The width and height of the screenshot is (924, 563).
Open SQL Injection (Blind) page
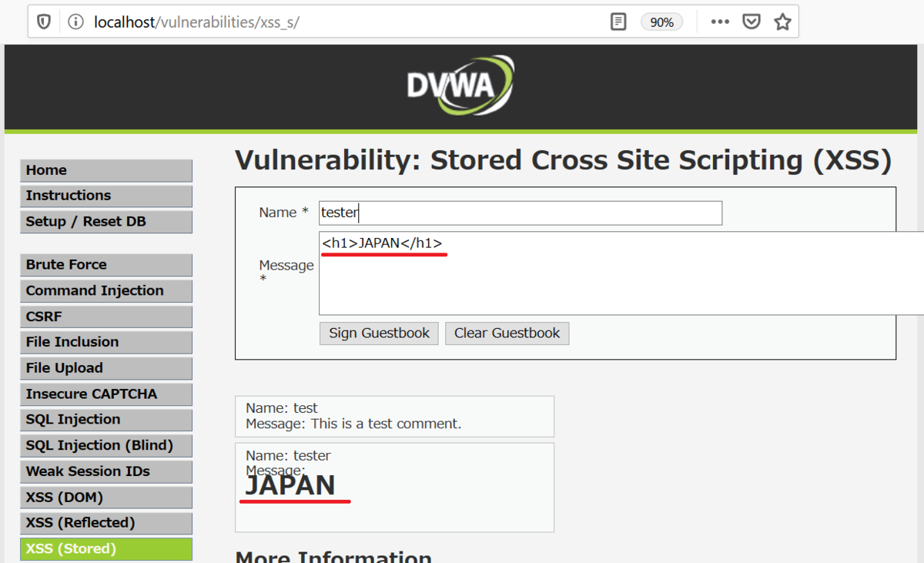click(x=106, y=445)
